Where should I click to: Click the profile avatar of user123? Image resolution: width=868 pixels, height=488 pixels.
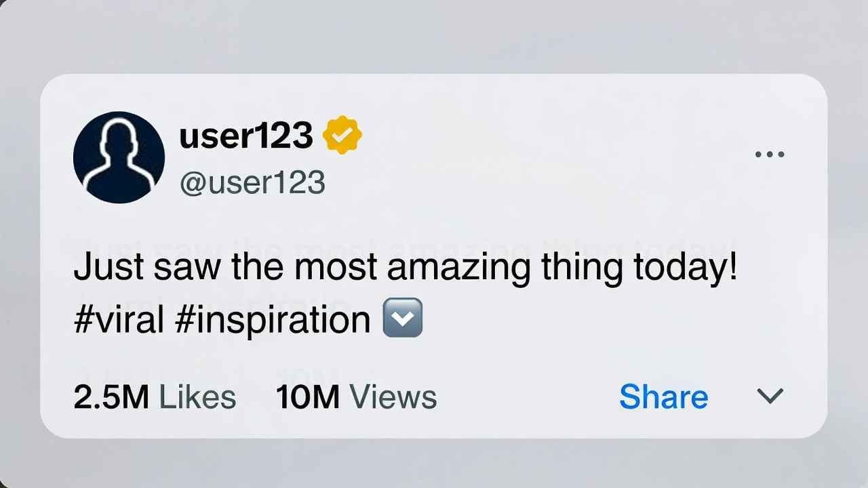(x=119, y=157)
